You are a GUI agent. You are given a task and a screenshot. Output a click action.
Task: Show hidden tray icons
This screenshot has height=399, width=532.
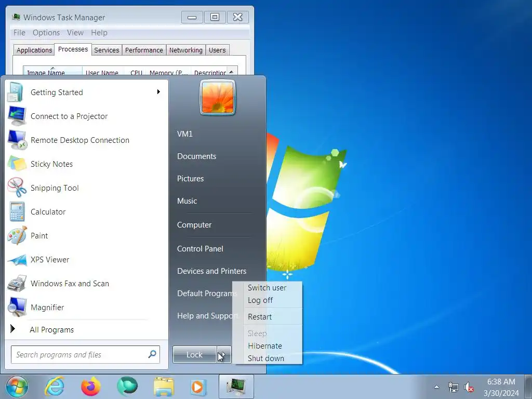436,387
